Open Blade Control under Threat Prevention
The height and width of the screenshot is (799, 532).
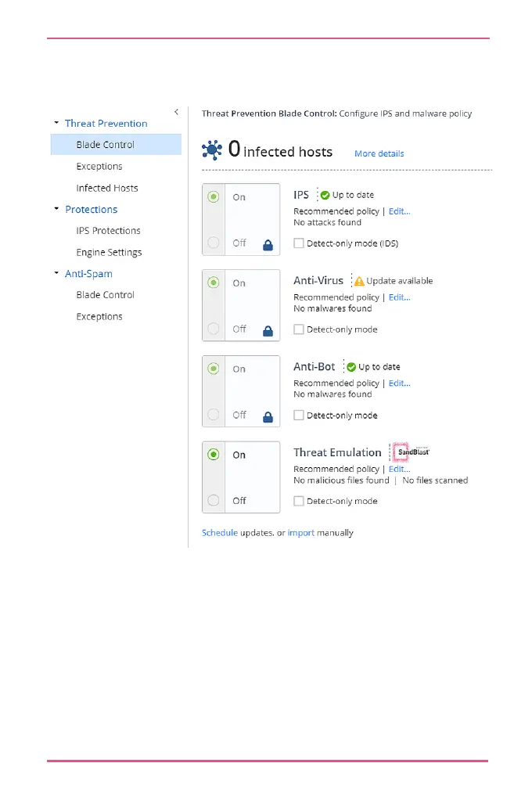[117, 144]
